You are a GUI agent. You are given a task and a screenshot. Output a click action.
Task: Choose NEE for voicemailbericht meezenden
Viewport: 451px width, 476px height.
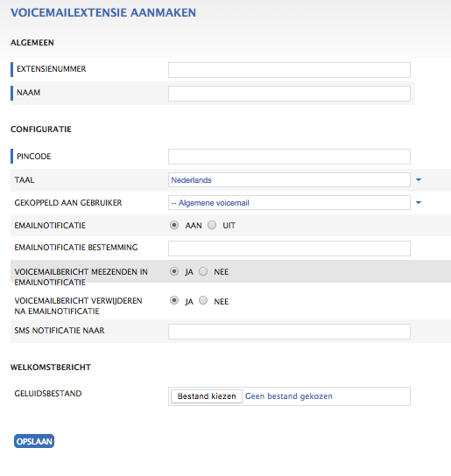point(203,271)
